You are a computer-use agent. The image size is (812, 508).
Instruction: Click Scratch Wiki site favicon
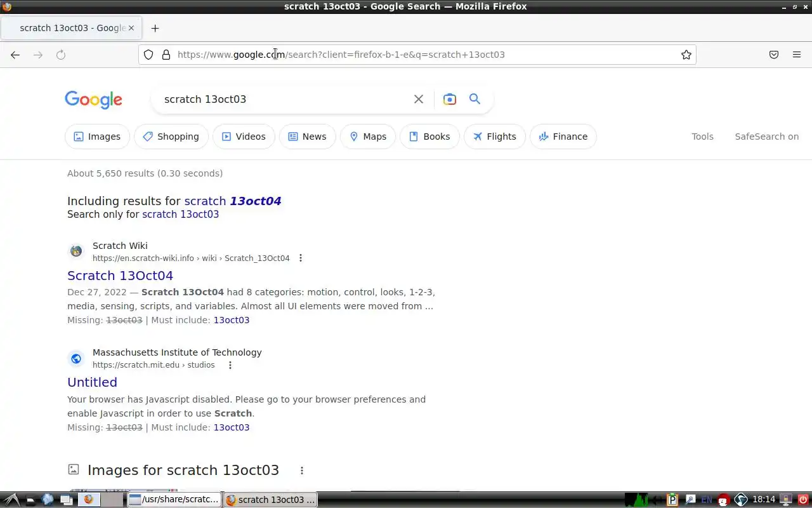[x=76, y=251]
